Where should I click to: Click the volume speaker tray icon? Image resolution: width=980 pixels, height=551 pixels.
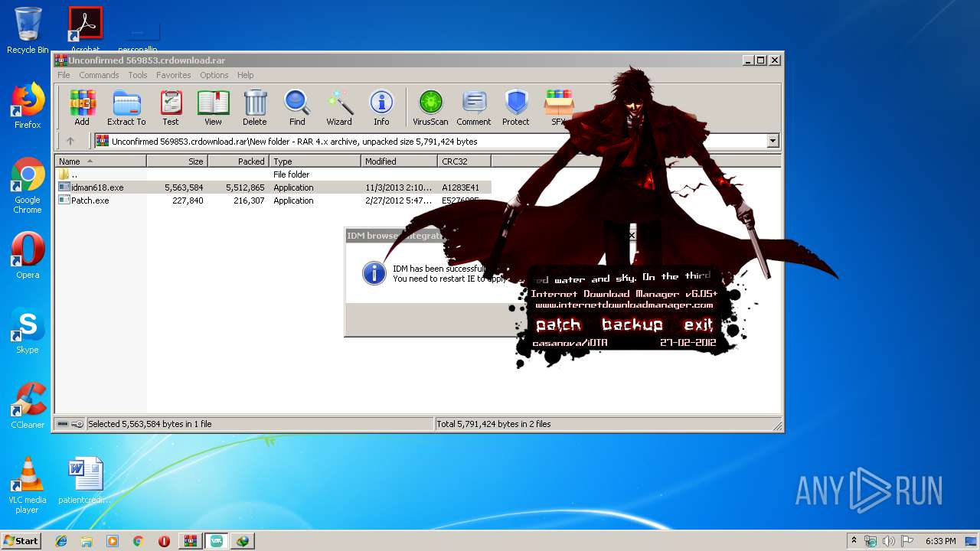(889, 541)
